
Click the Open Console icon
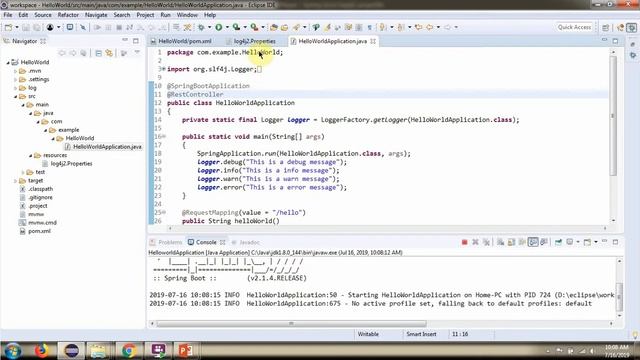point(587,242)
